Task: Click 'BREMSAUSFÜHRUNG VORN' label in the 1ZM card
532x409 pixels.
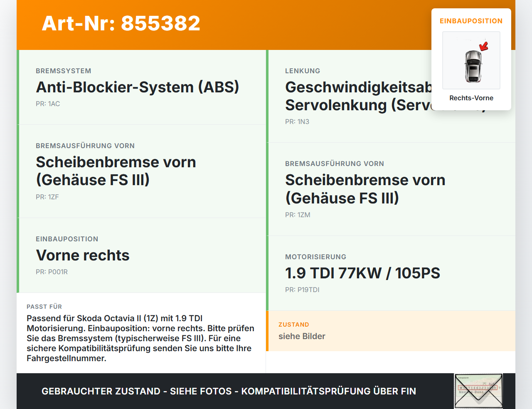Action: tap(335, 164)
